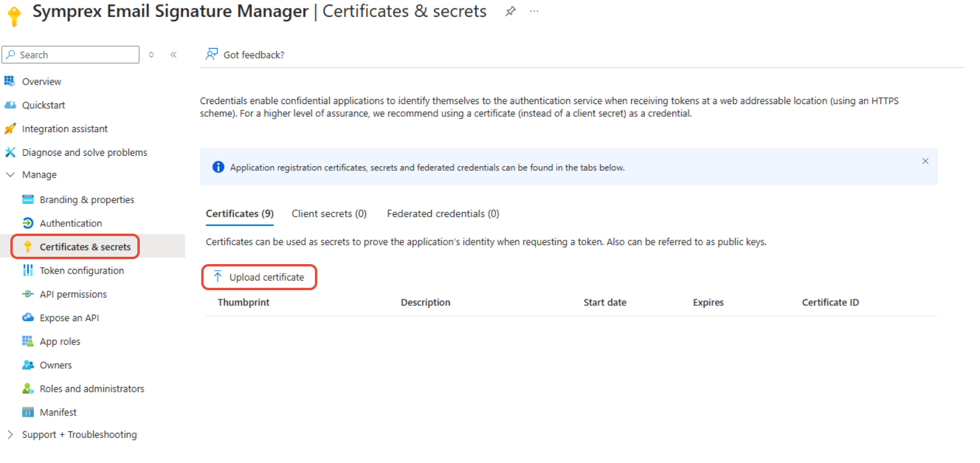This screenshot has width=980, height=463.
Task: Dismiss the blue info banner
Action: (925, 161)
